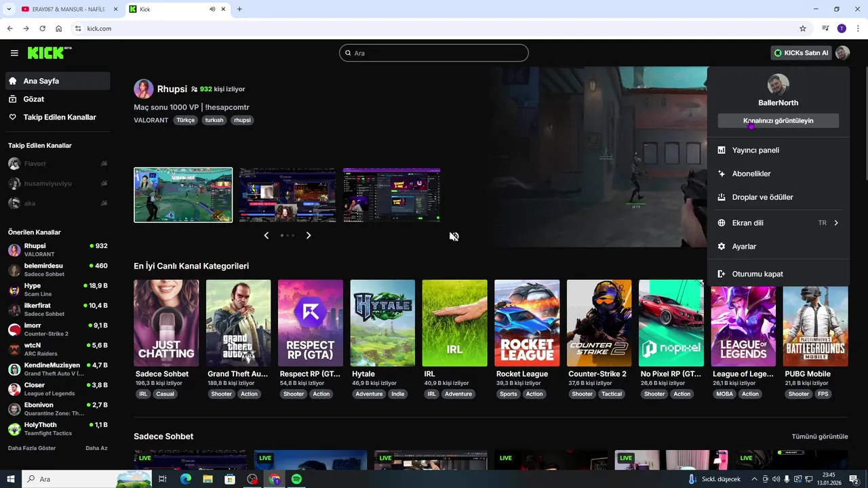Select Yayıncı paneli menu entry
This screenshot has width=868, height=488.
(x=778, y=150)
